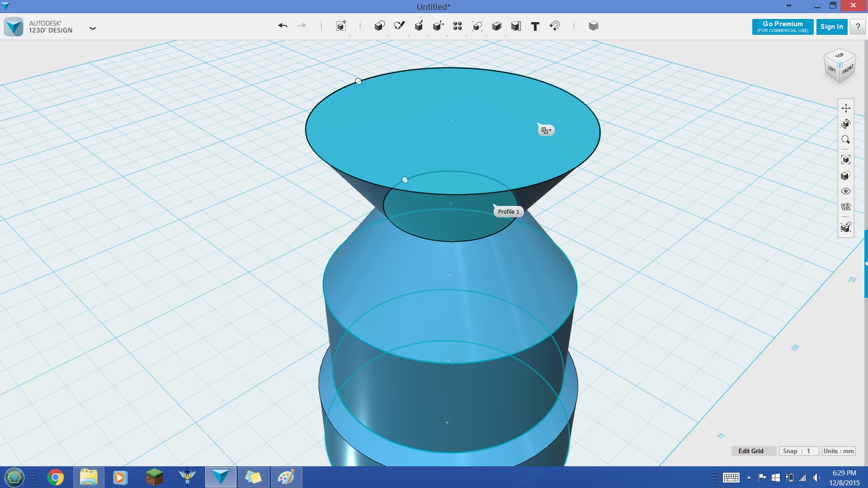Select Profile 1 label on model
Viewport: 868px width, 488px height.
508,211
